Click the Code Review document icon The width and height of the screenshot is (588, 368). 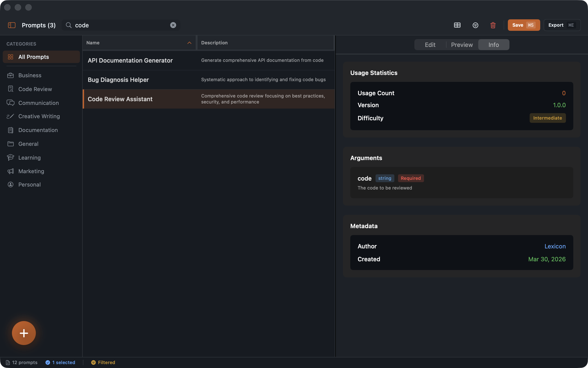[x=10, y=89]
